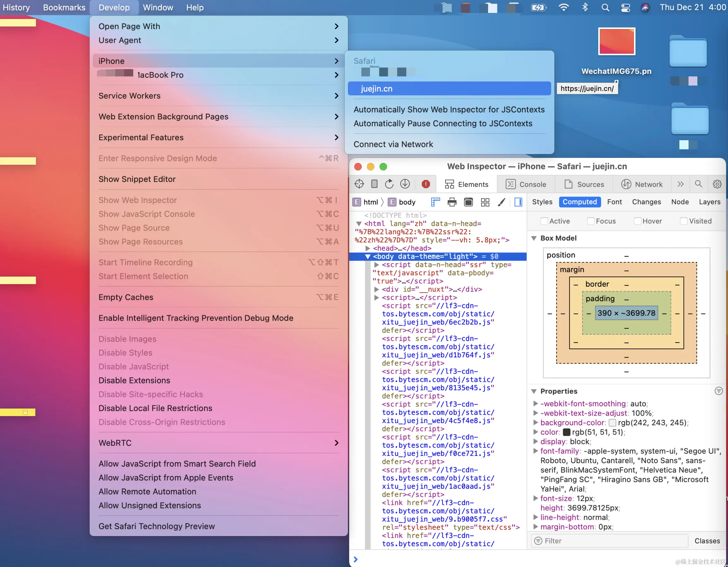Open Control Center in menu bar
728x567 pixels.
(x=625, y=7)
